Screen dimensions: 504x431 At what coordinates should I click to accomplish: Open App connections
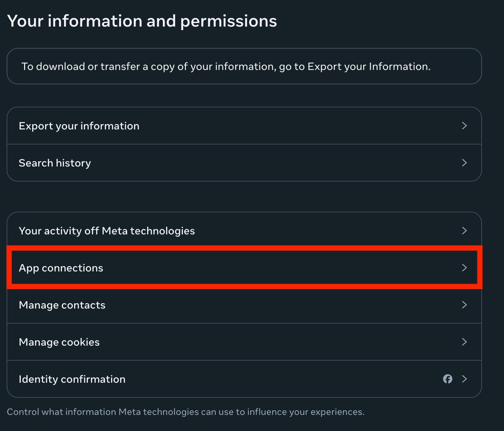coord(244,268)
